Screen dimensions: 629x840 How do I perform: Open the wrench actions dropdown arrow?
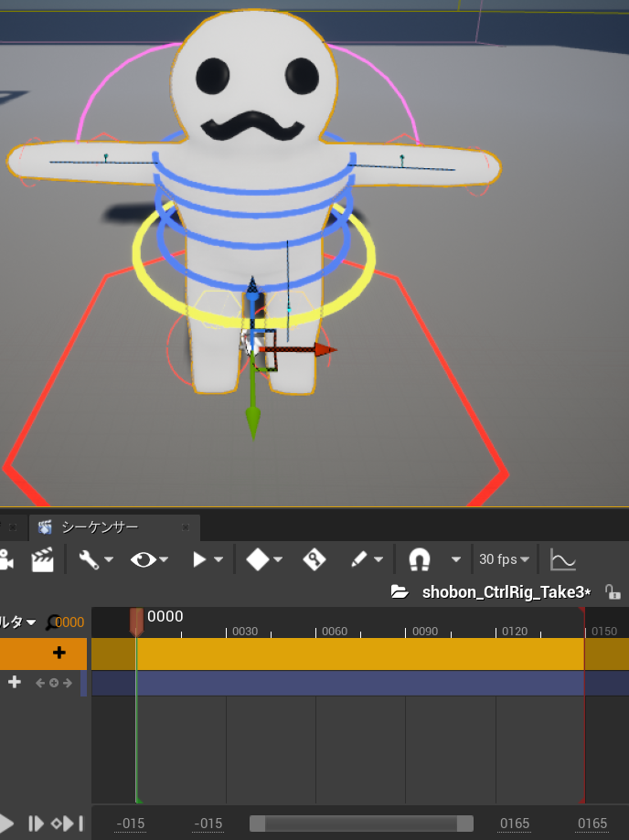(x=109, y=559)
